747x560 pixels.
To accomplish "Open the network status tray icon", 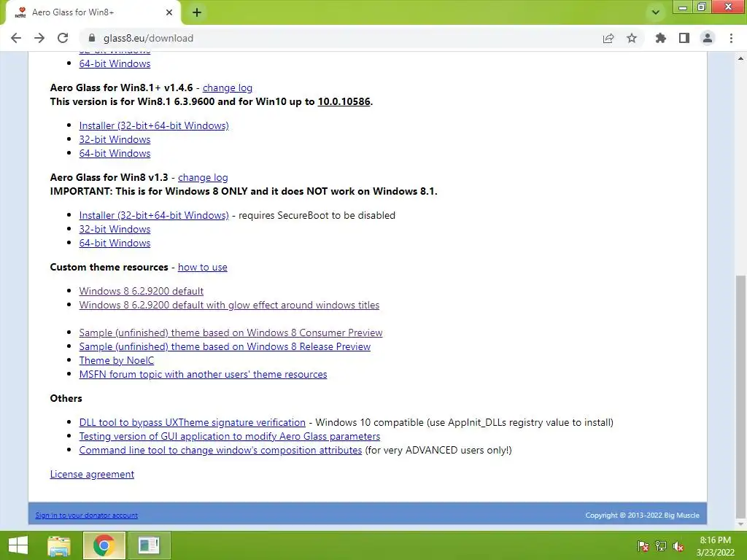I will coord(661,546).
